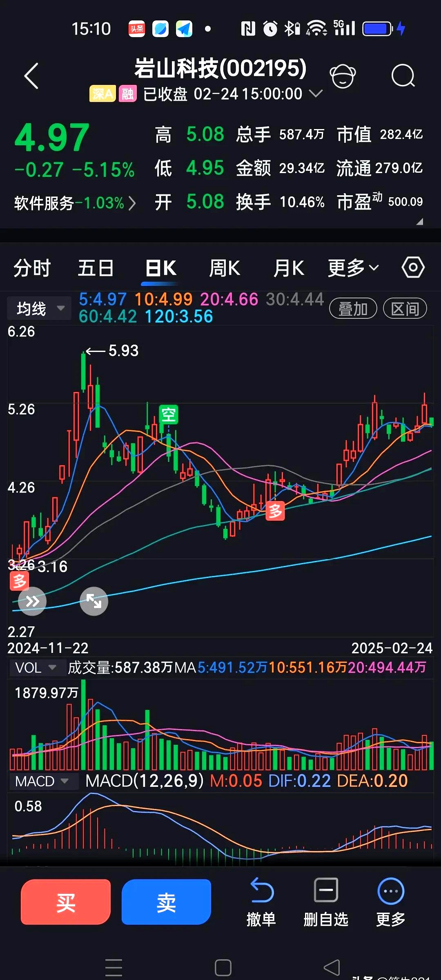Tap the 总手 587.4万 value
The height and width of the screenshot is (980, 441).
click(x=302, y=134)
